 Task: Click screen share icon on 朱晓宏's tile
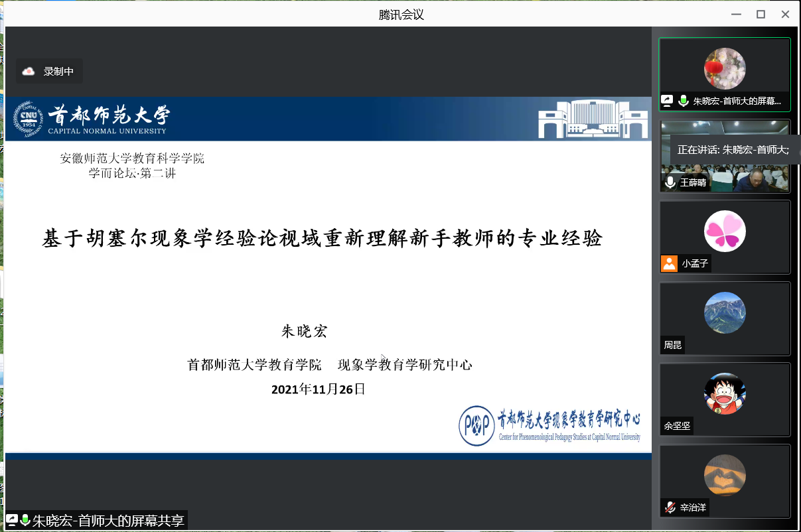pyautogui.click(x=667, y=101)
